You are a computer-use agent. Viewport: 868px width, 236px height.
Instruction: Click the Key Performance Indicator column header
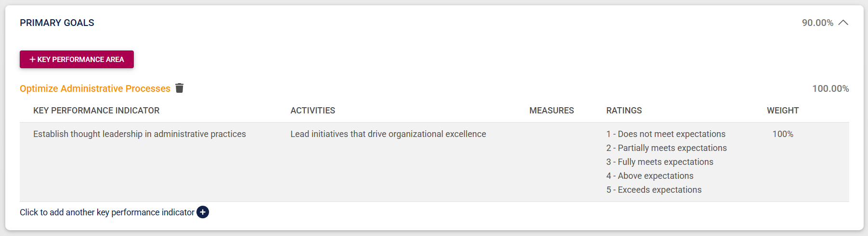click(x=96, y=111)
